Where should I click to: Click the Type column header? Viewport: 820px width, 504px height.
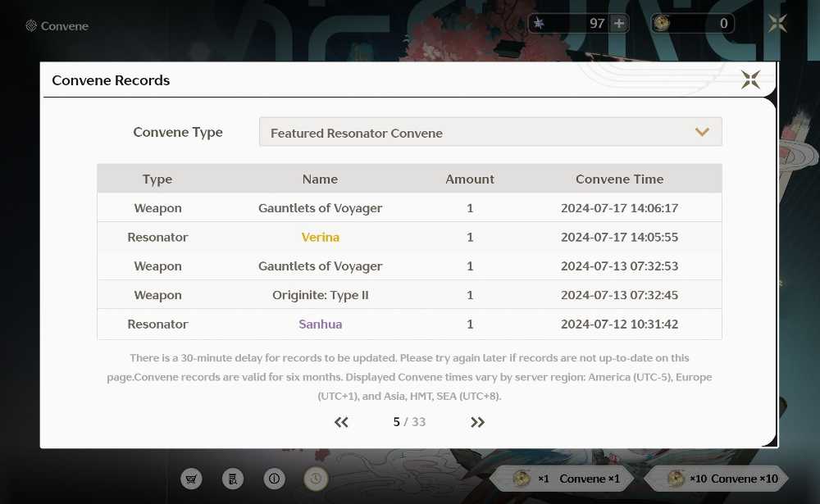click(x=157, y=179)
